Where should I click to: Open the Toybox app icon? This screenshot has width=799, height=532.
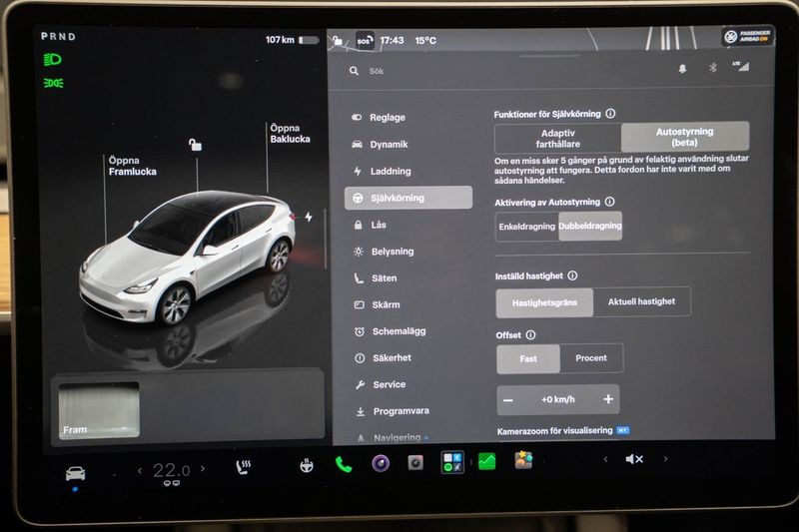pyautogui.click(x=523, y=460)
